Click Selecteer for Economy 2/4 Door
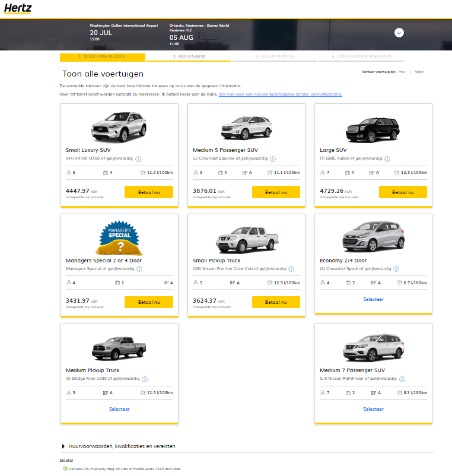 373,299
